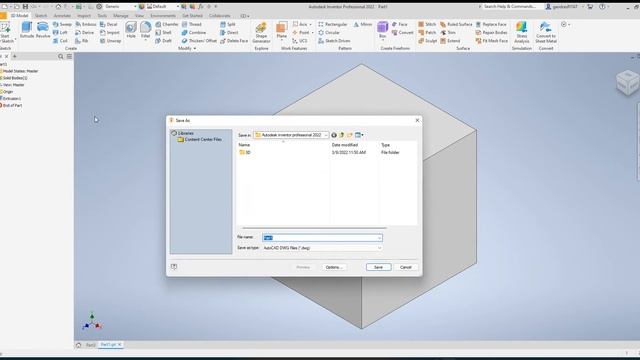Click the Search Help & Commands field
This screenshot has height=360, width=640.
509,7
